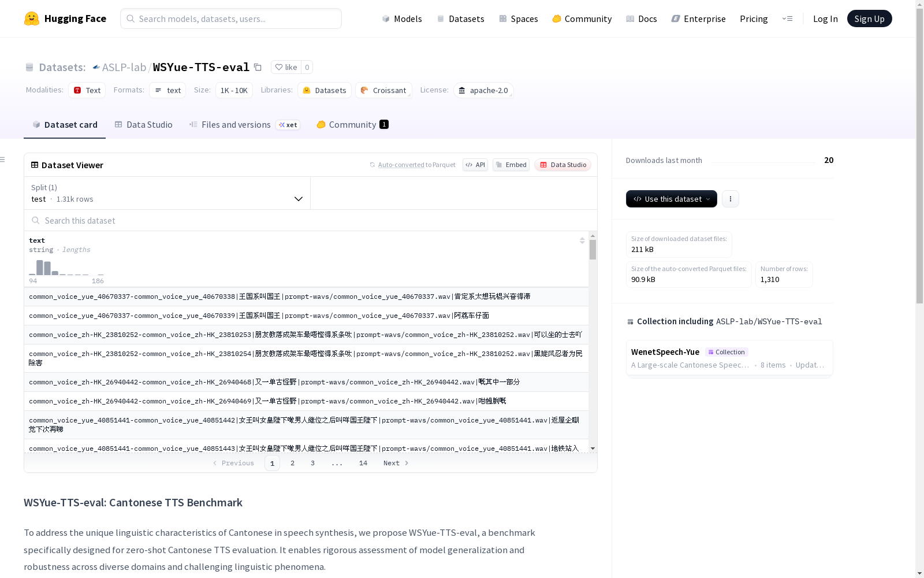Open the Models nav item
Screen dimensions: 924x578
pos(402,18)
